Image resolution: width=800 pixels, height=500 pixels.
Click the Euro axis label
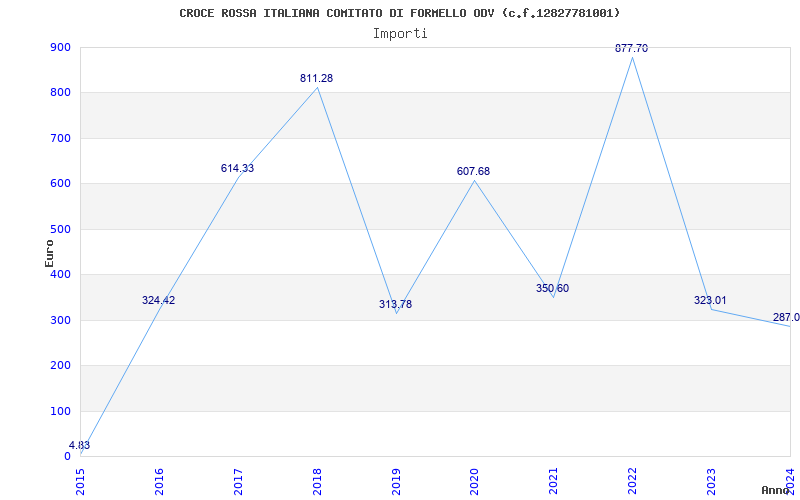pyautogui.click(x=49, y=253)
